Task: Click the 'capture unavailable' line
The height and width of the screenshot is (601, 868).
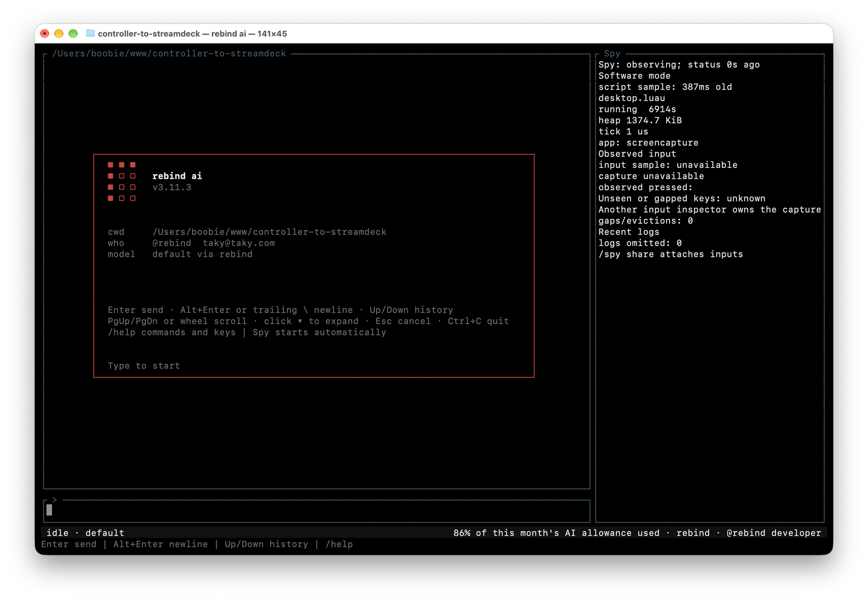Action: (x=651, y=176)
